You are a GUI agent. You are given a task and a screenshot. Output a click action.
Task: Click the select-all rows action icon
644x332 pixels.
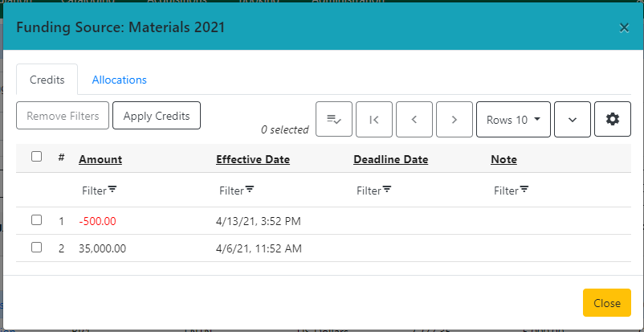point(334,119)
